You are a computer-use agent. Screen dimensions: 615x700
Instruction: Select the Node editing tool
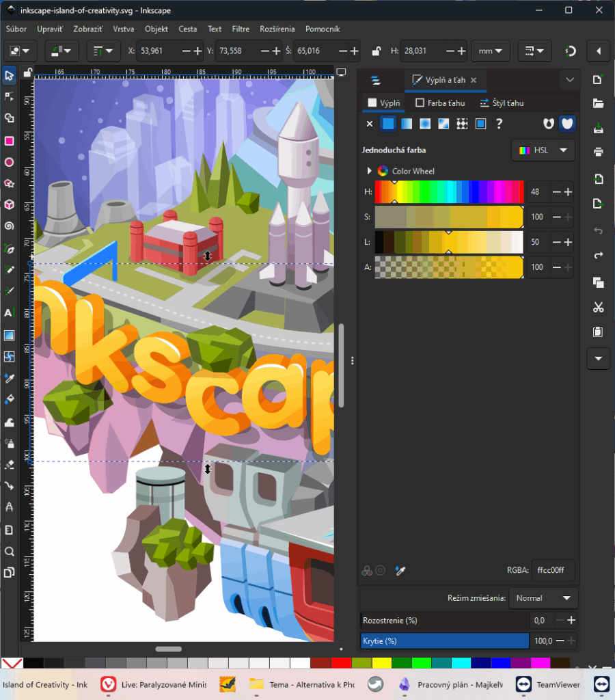(x=9, y=96)
